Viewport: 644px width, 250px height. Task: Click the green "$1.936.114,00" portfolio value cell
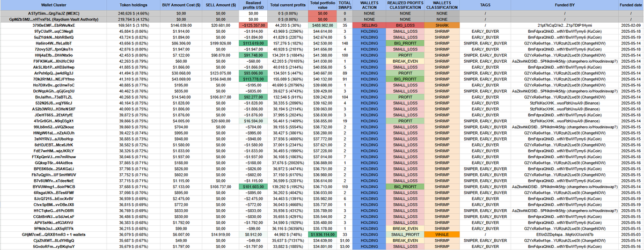(x=322, y=234)
